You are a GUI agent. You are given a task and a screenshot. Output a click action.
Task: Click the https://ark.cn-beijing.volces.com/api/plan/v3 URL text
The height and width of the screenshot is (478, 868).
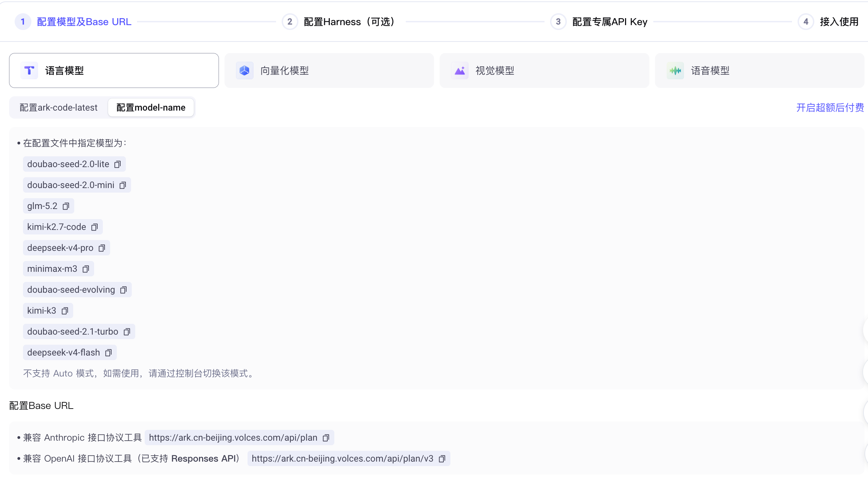(343, 458)
